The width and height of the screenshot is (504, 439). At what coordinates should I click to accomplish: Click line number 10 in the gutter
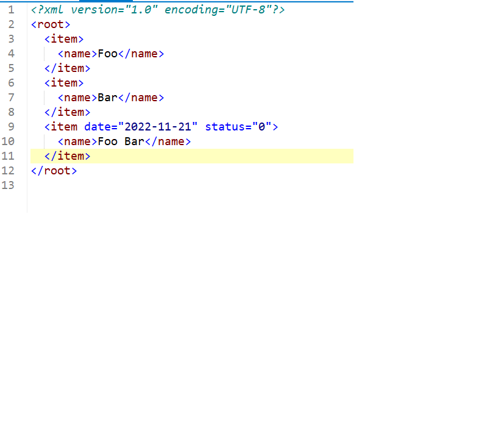[x=8, y=141]
